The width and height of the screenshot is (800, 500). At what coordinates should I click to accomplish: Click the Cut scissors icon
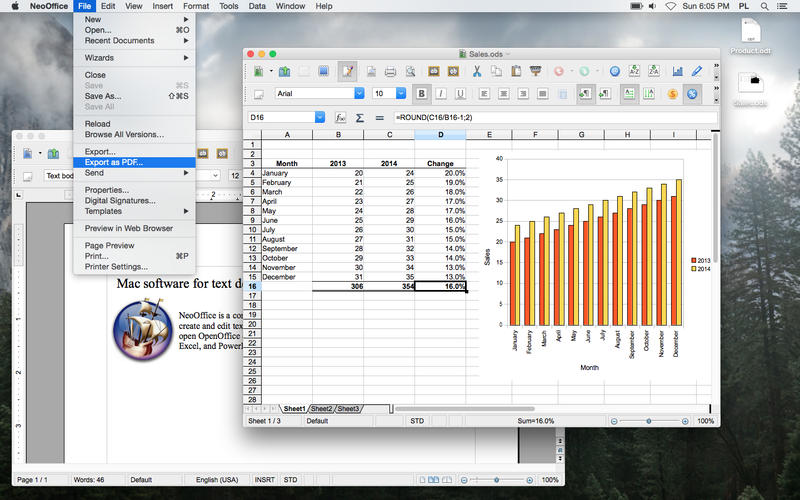tap(478, 72)
